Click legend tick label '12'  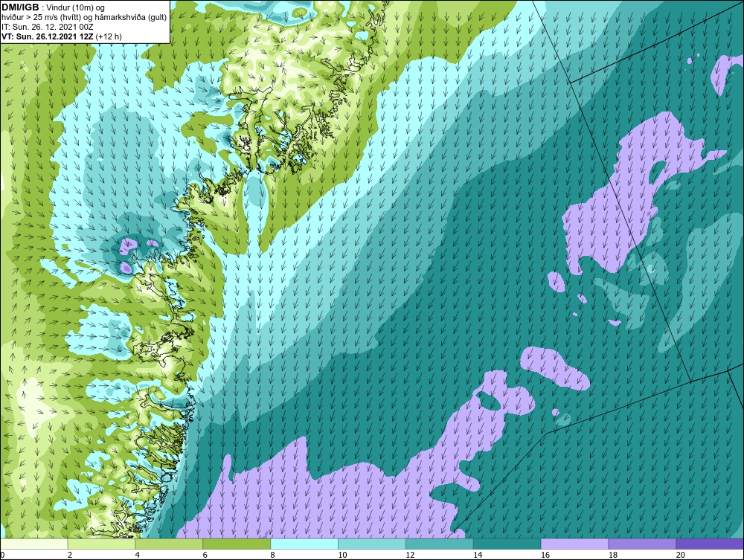point(410,555)
